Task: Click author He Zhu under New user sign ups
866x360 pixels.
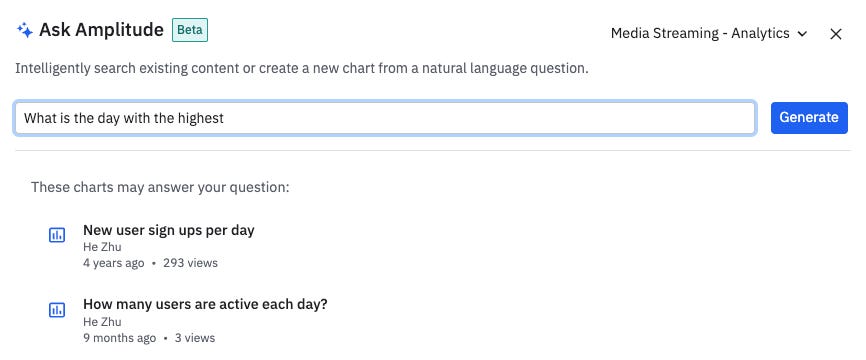Action: 102,247
